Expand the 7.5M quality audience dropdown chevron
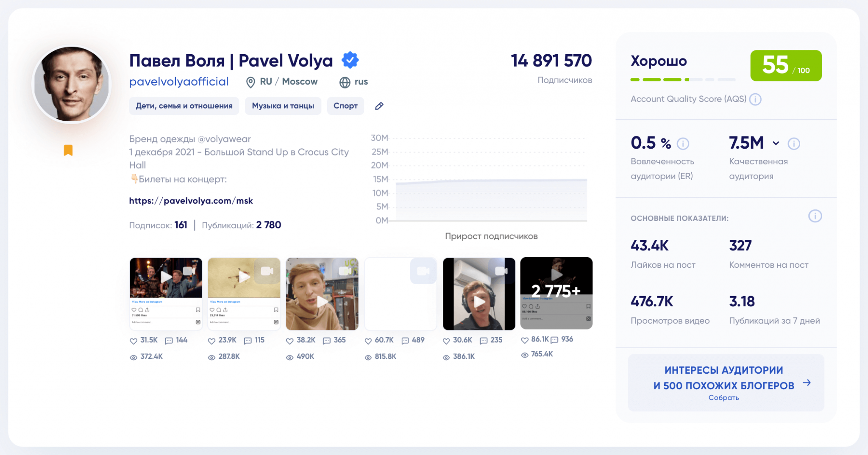The image size is (868, 455). click(x=776, y=143)
